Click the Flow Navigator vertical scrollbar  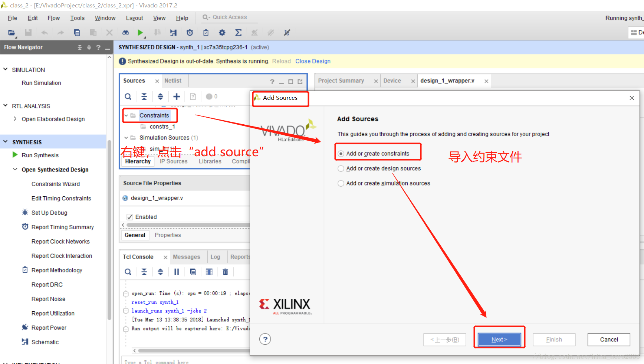(x=109, y=230)
